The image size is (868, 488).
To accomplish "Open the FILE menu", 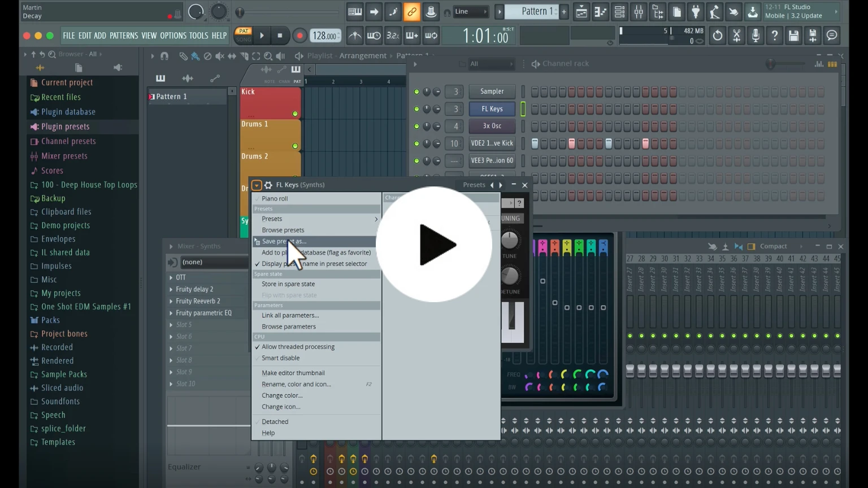I will (69, 36).
